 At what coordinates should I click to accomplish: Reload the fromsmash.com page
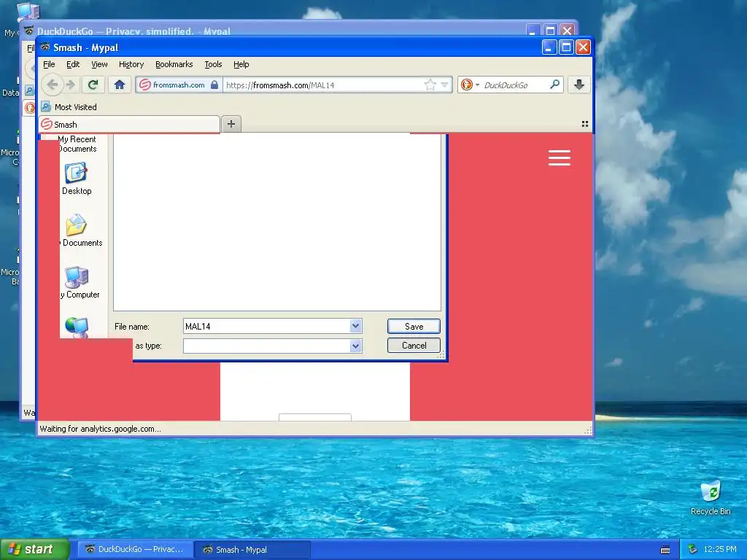point(93,85)
